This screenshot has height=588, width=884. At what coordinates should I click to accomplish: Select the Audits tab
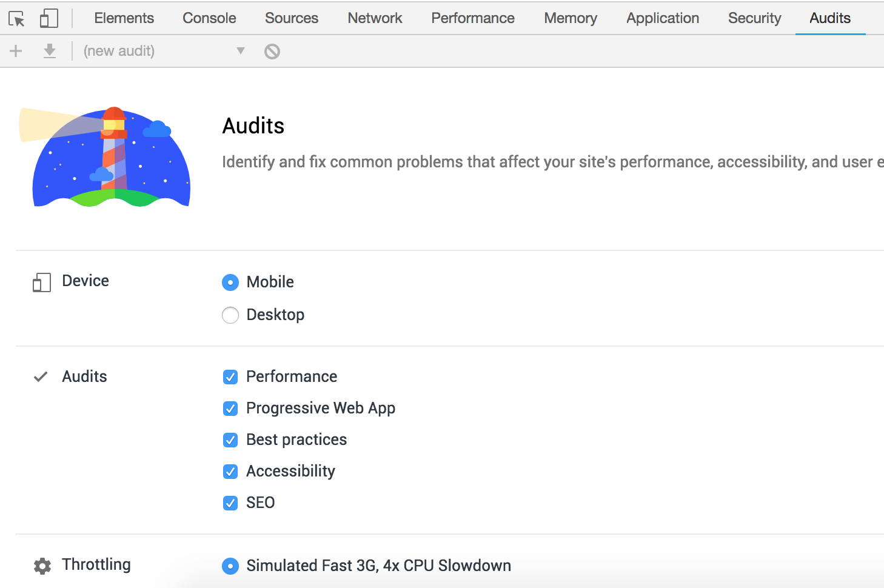pos(830,18)
